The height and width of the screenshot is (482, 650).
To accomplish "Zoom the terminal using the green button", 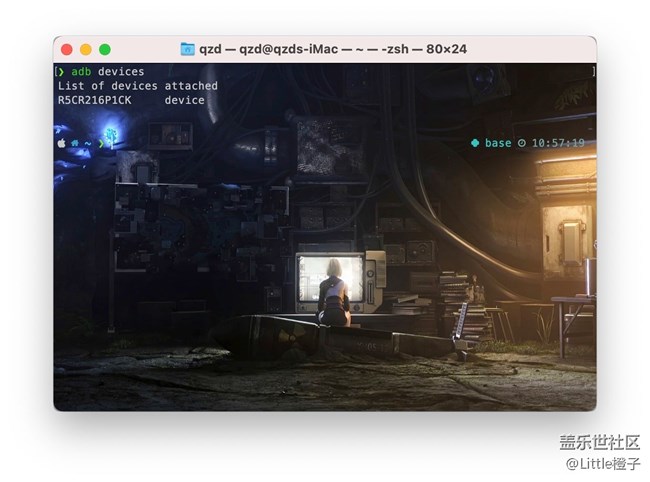I will click(x=105, y=49).
